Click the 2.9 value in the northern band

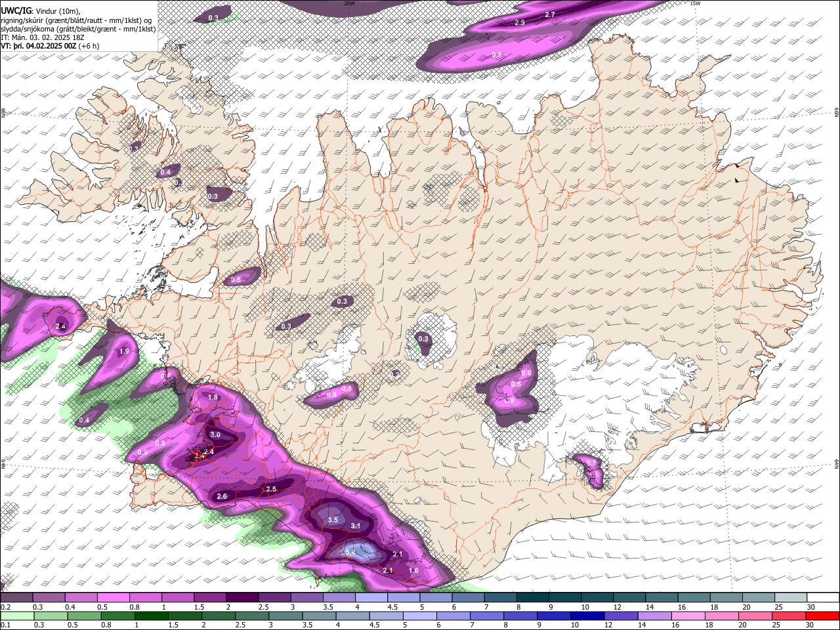point(520,22)
